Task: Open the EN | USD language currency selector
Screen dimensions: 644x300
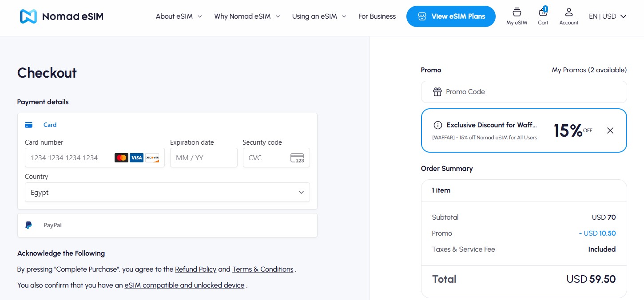Action: [x=607, y=16]
